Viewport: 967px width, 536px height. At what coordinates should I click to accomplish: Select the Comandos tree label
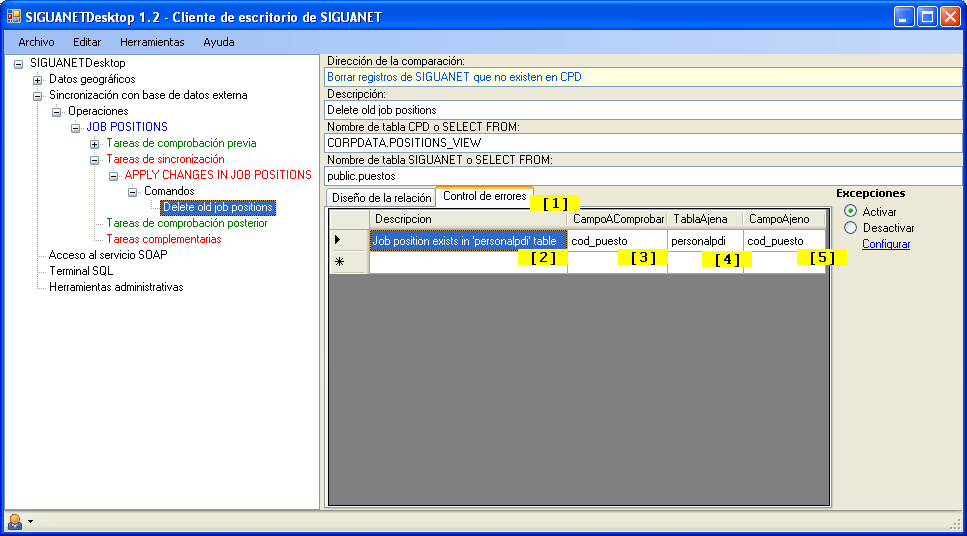[169, 191]
